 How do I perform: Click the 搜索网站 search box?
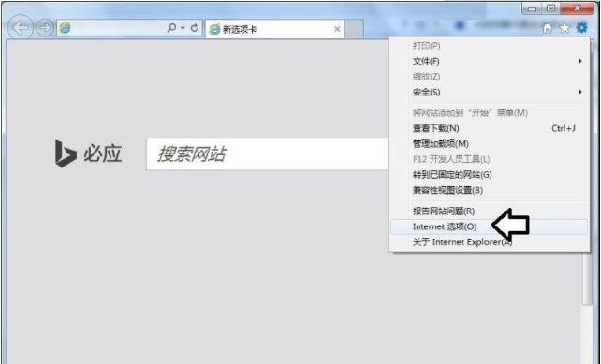coord(268,154)
